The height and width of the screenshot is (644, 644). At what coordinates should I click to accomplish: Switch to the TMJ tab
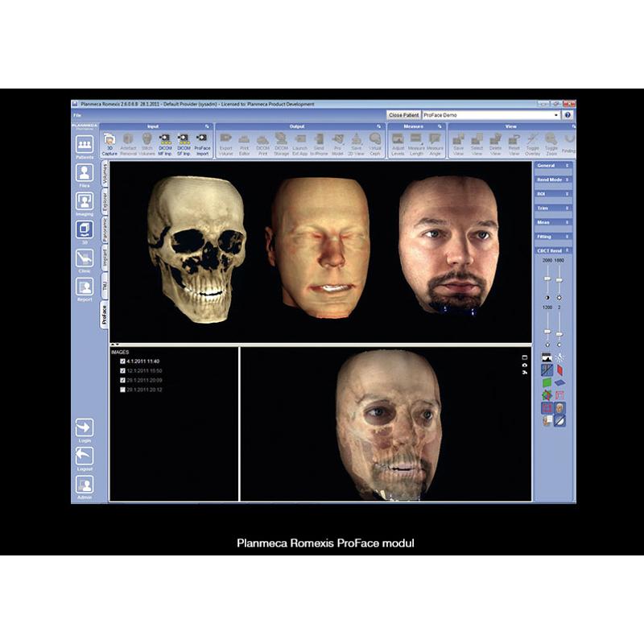[x=105, y=286]
